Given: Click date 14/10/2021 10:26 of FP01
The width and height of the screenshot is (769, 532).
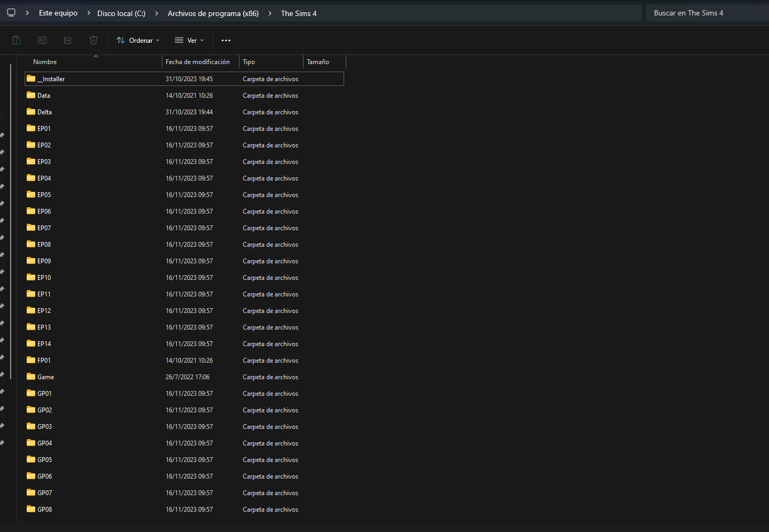Looking at the screenshot, I should [x=189, y=361].
